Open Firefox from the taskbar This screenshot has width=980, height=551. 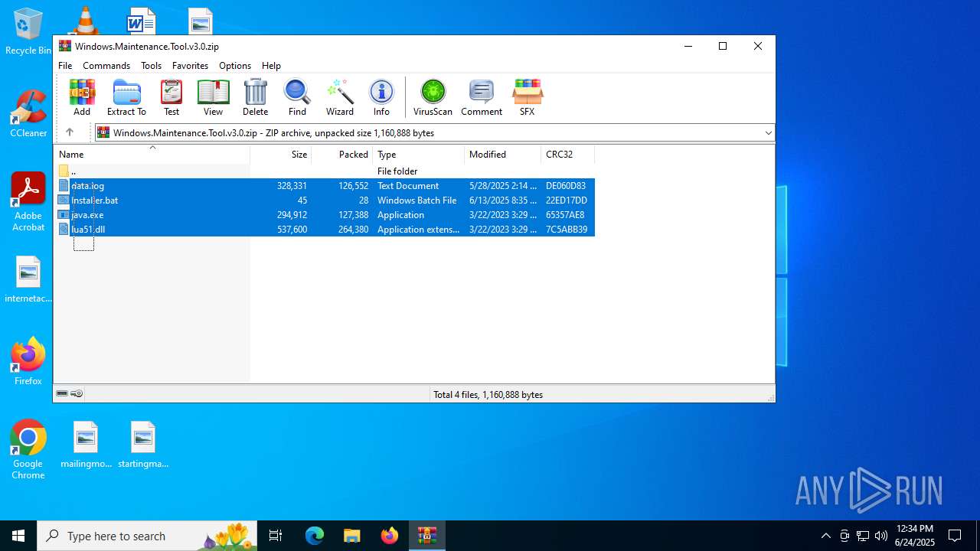click(x=389, y=536)
